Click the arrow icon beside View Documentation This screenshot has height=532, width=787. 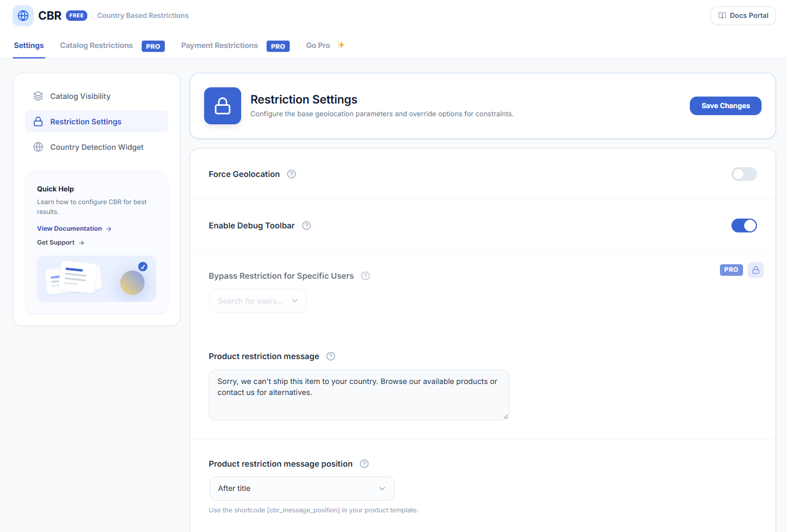109,229
